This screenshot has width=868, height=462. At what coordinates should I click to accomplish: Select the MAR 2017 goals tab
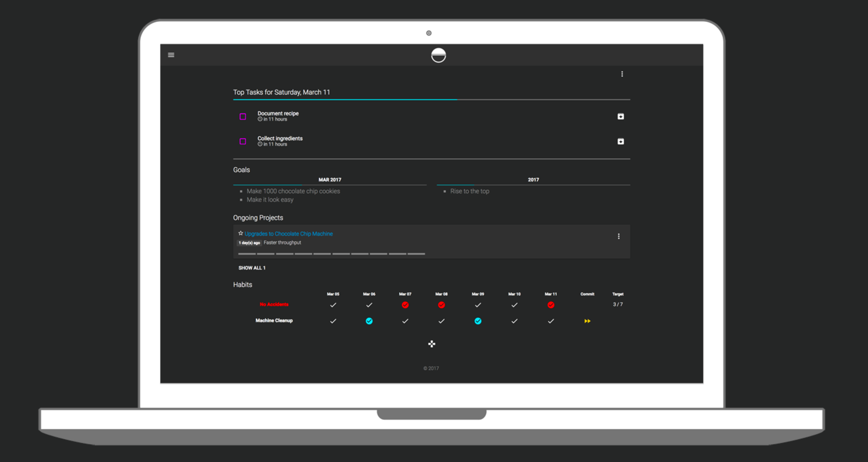330,180
